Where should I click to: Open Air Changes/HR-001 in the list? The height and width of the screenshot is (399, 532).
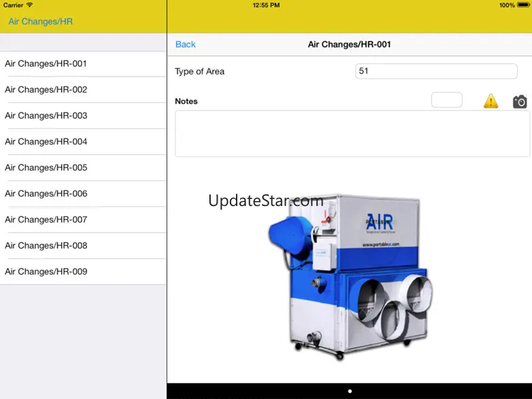(x=83, y=64)
